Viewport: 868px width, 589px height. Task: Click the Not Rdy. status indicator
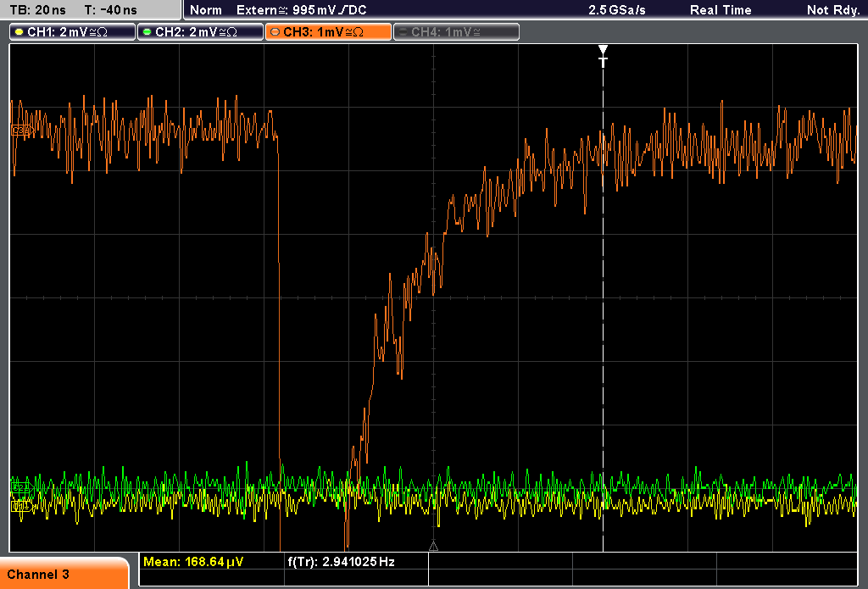point(833,10)
